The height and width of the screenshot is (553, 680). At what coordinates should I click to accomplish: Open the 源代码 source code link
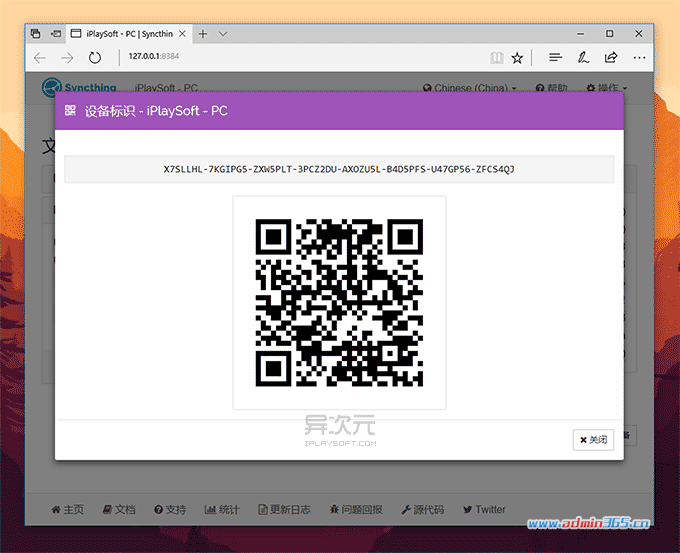(422, 509)
